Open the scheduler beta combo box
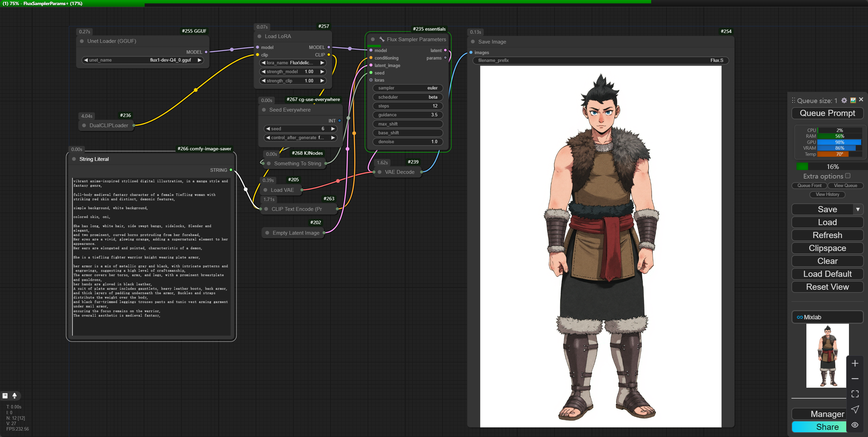Screen dimensions: 868x437 click(x=407, y=97)
